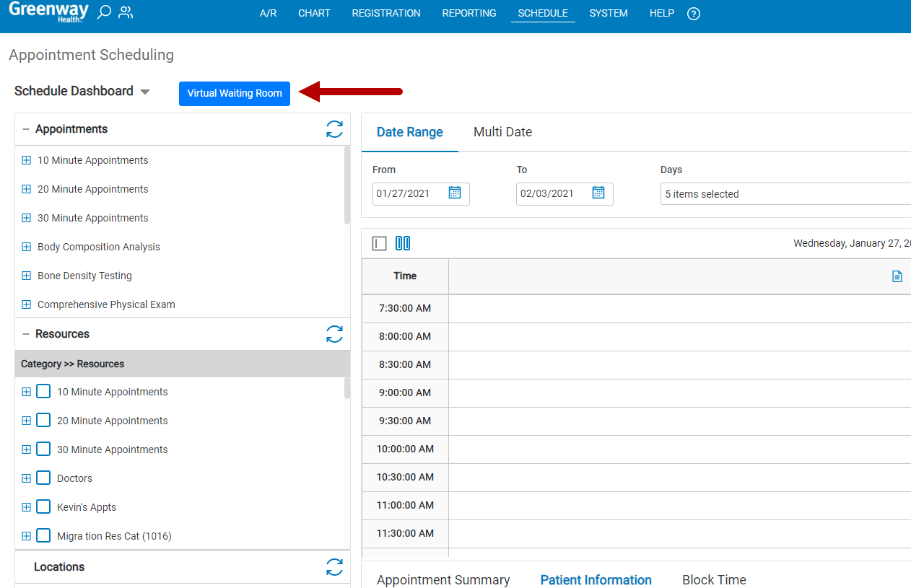Refresh the Locations panel

point(334,567)
